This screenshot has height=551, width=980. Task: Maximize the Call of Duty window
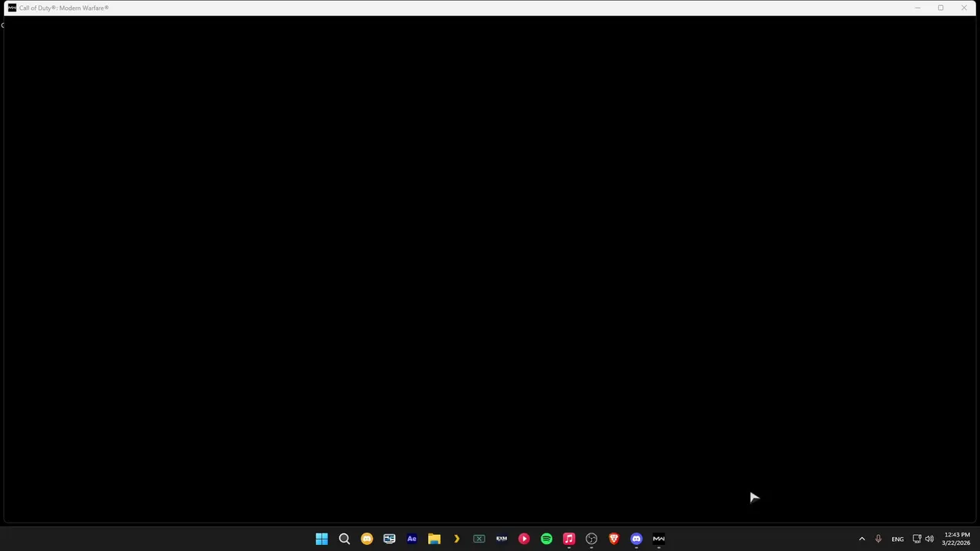point(940,8)
